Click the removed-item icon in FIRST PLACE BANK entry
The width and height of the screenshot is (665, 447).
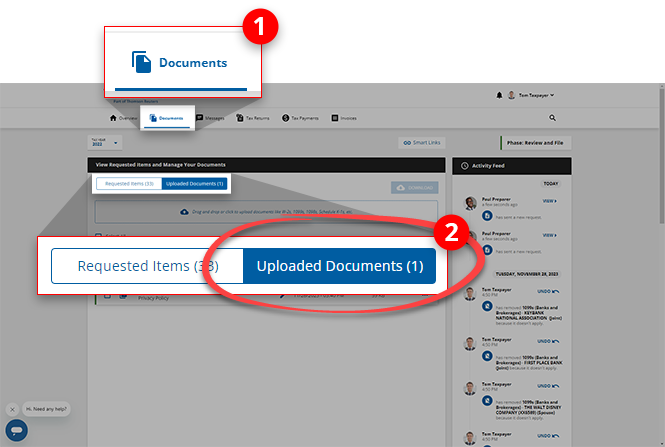tap(487, 356)
